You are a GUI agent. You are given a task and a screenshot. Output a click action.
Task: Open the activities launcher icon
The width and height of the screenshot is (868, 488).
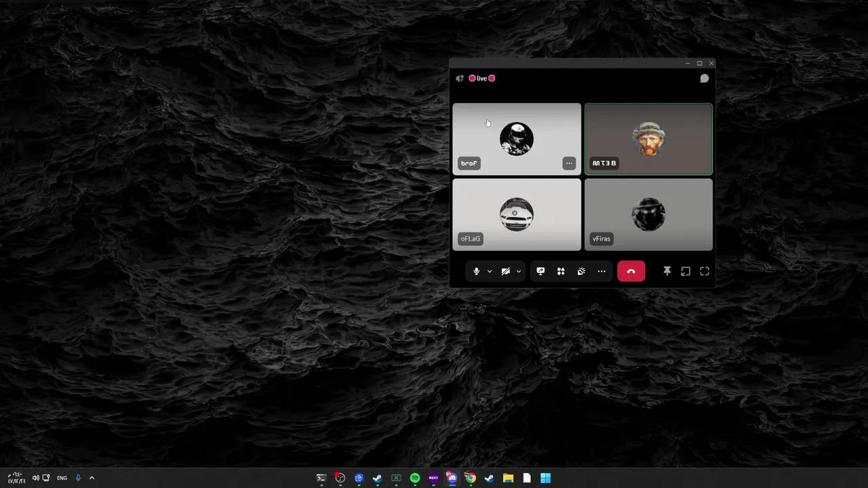coord(561,271)
